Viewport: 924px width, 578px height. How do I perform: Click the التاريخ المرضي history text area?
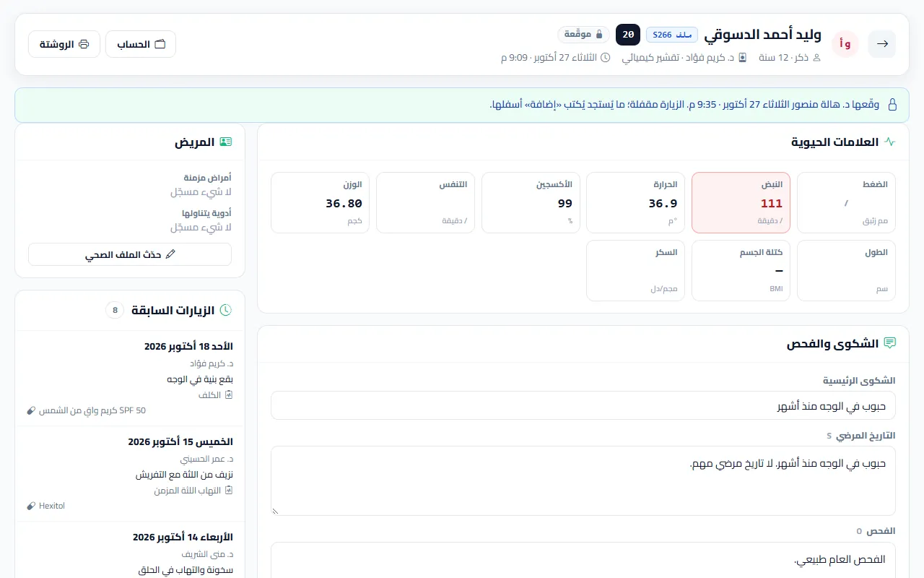click(x=583, y=480)
